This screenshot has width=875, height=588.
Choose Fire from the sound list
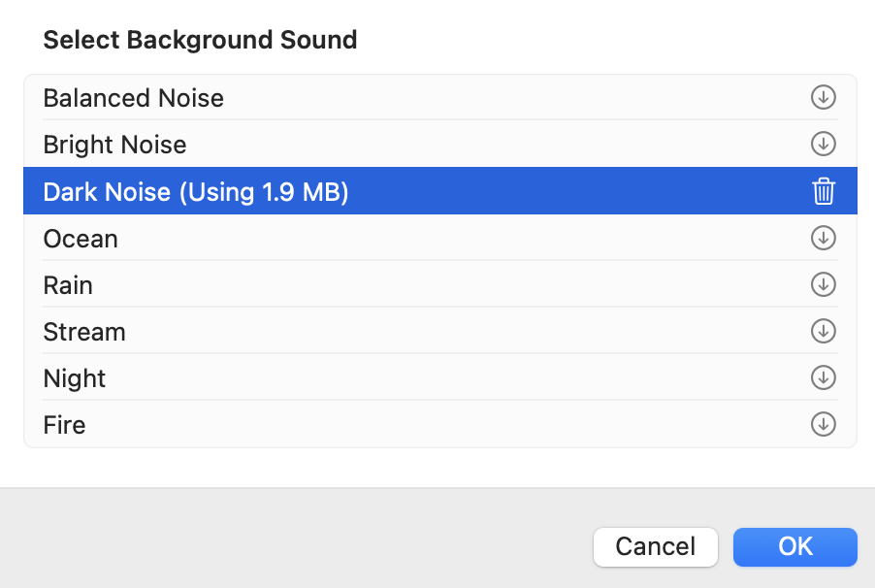pos(65,425)
